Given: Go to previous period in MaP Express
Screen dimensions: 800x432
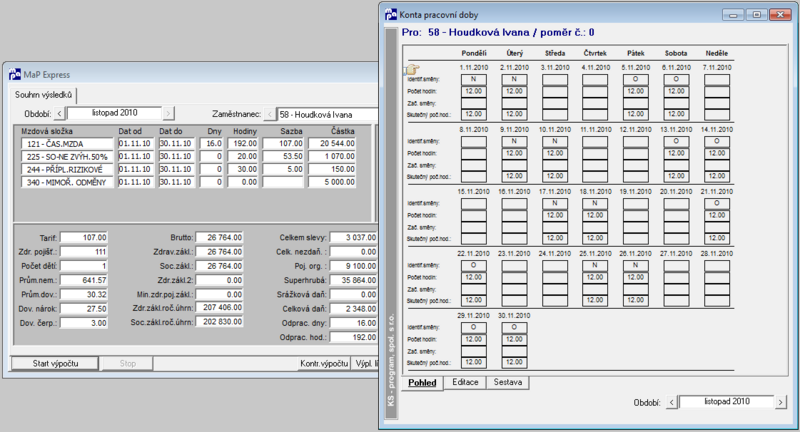Looking at the screenshot, I should [59, 113].
